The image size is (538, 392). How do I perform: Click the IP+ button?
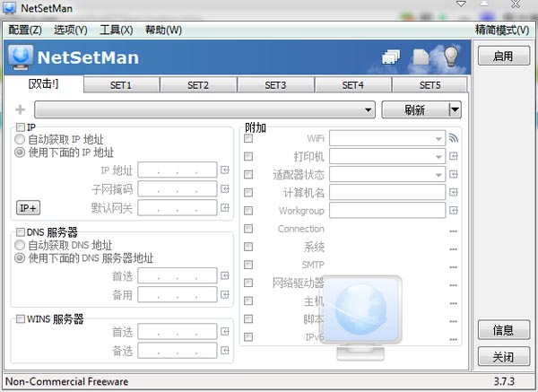pyautogui.click(x=28, y=208)
